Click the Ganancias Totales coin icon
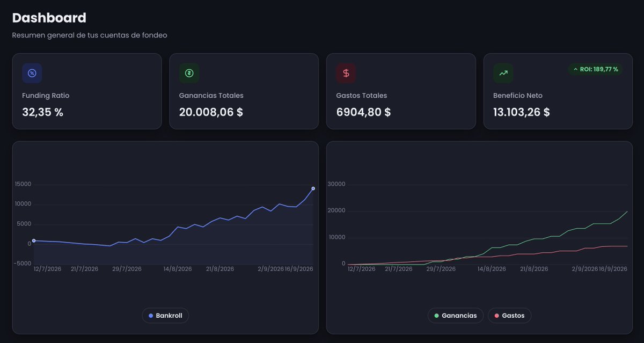Viewport: 644px width, 343px height. 189,74
